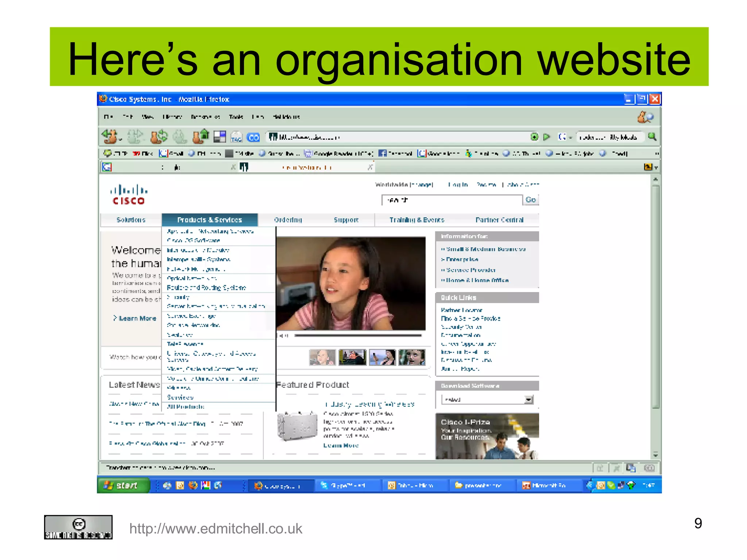Click the Cisco I-Prize banner
The height and width of the screenshot is (560, 747).
click(487, 436)
